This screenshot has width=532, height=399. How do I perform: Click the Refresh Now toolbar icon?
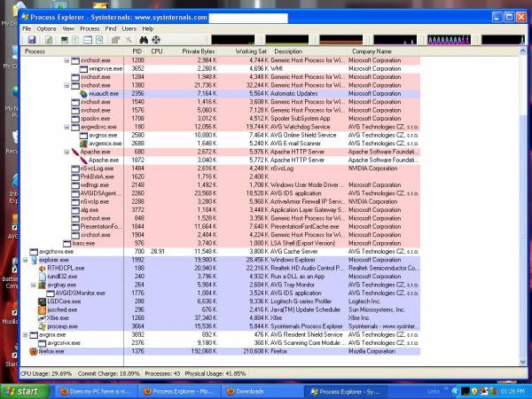tap(49, 40)
